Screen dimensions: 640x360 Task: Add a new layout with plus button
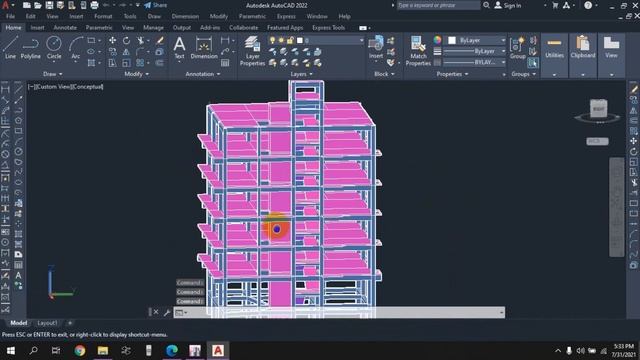pyautogui.click(x=70, y=323)
